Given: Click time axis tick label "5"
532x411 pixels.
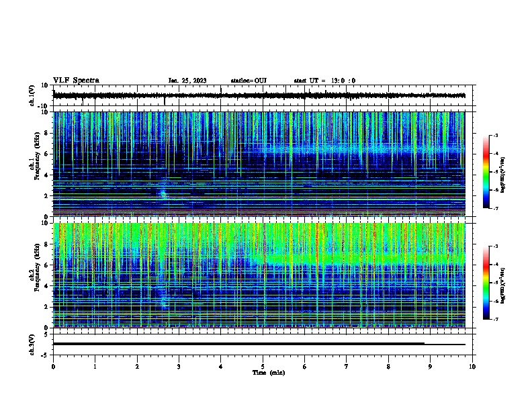Looking at the screenshot, I should pyautogui.click(x=263, y=367).
